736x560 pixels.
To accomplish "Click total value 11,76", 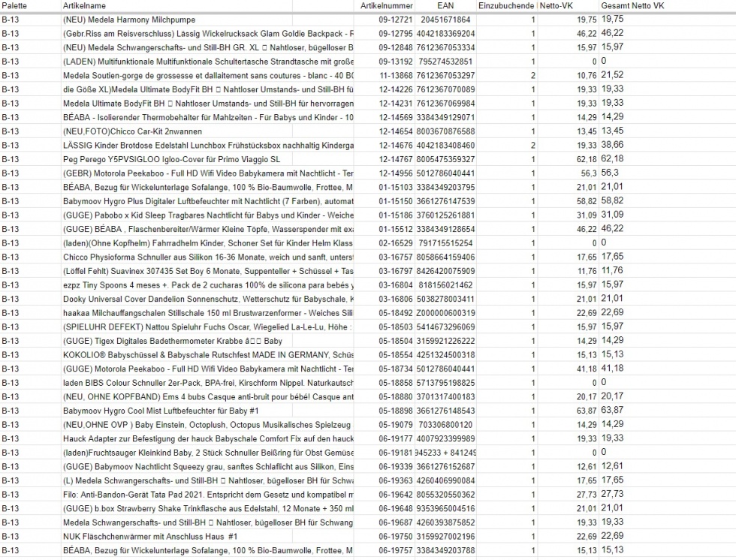I will point(613,271).
